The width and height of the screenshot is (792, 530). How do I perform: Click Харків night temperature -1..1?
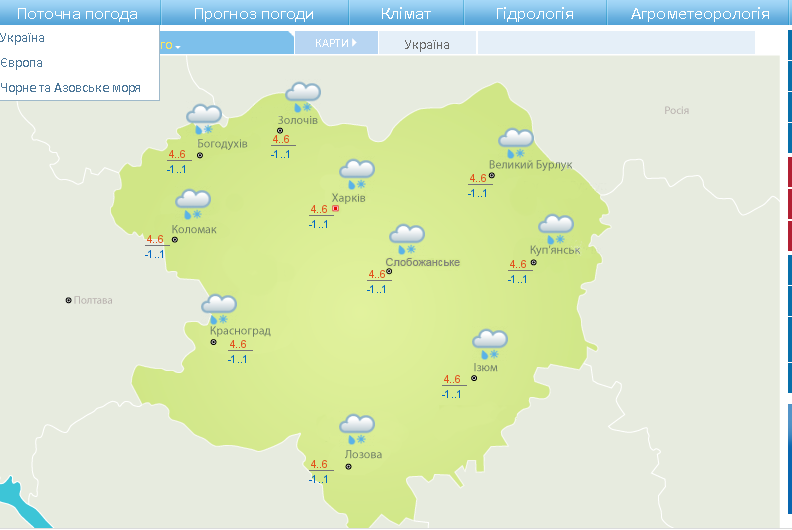point(318,224)
